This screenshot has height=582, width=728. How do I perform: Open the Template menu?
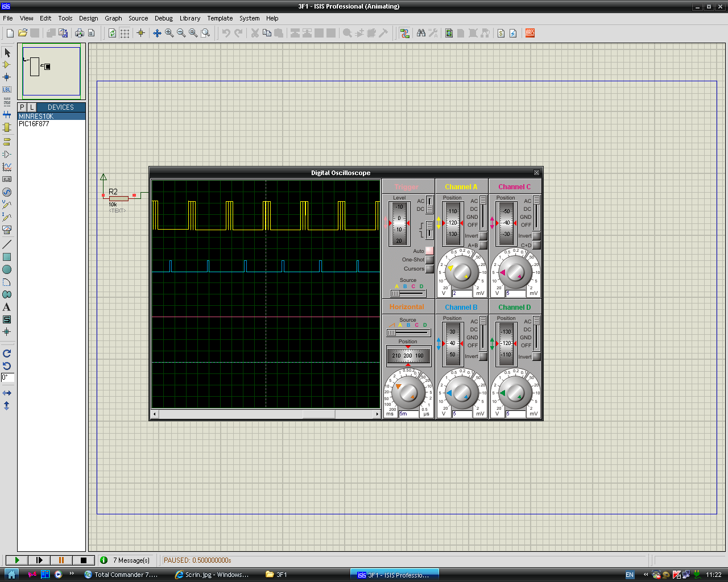coord(220,18)
